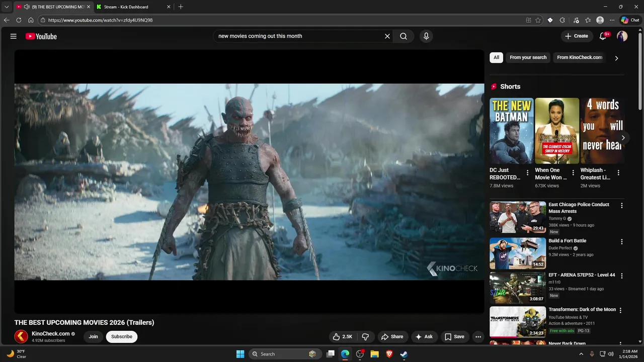
Task: Open the Ask AI button
Action: coord(424,337)
